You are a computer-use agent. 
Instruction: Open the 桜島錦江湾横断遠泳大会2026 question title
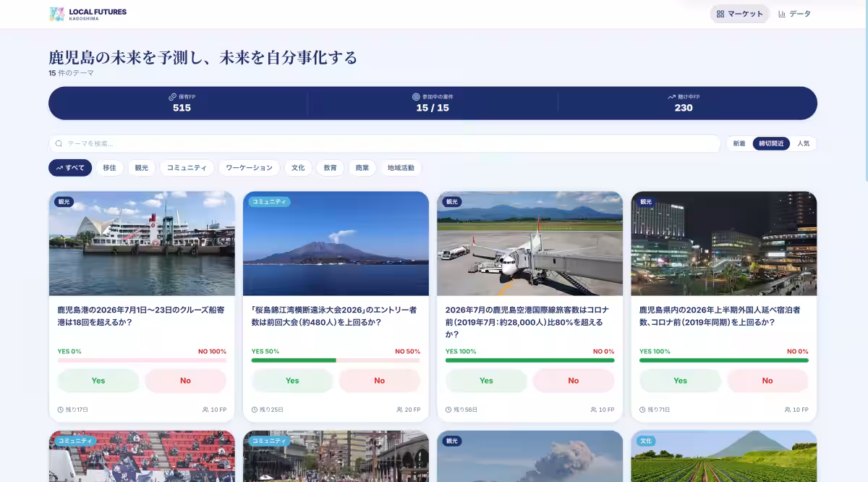pyautogui.click(x=334, y=316)
